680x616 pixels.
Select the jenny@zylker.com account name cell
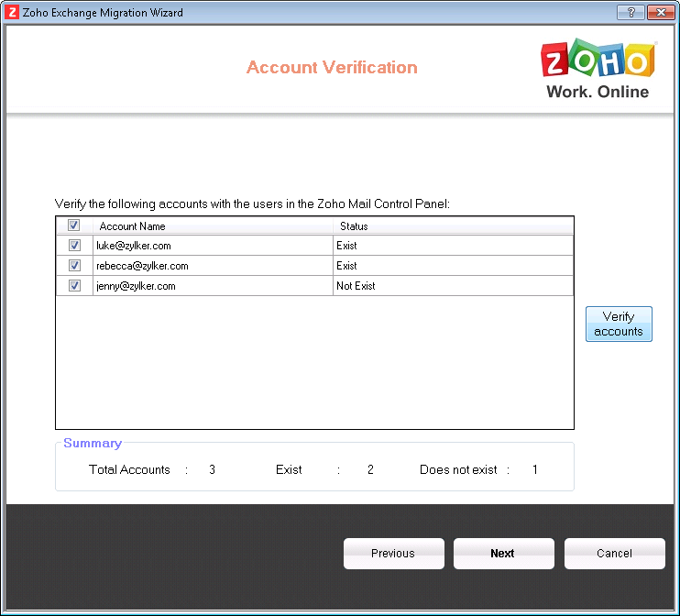tap(136, 286)
